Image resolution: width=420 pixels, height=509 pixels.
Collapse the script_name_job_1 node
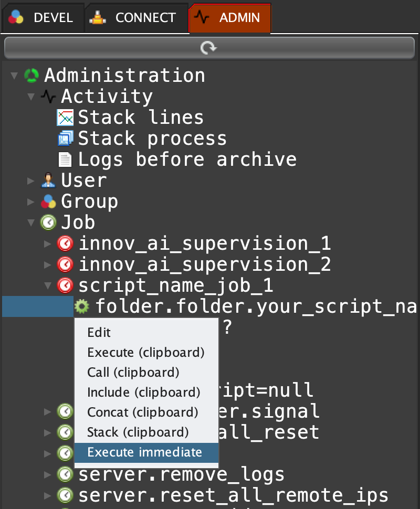tap(48, 285)
